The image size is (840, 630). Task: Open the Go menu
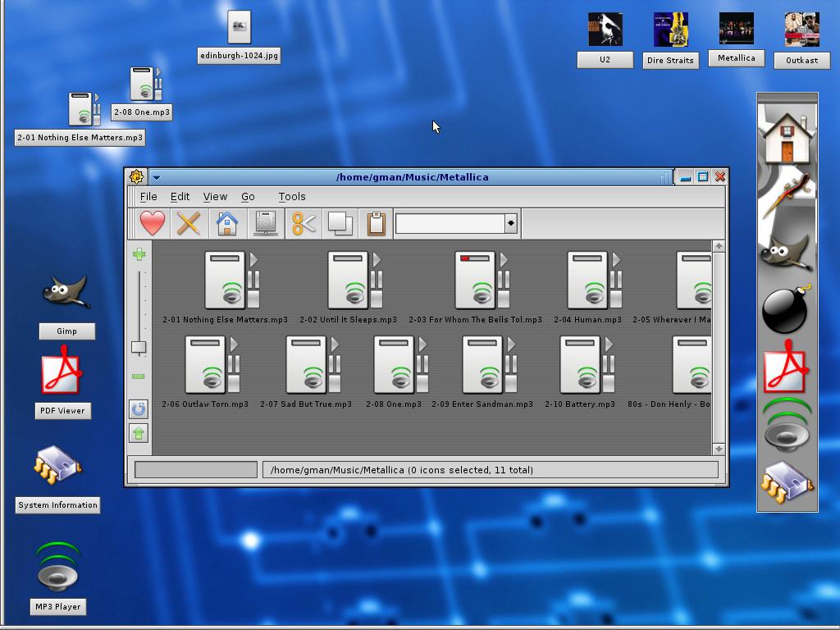coord(248,197)
